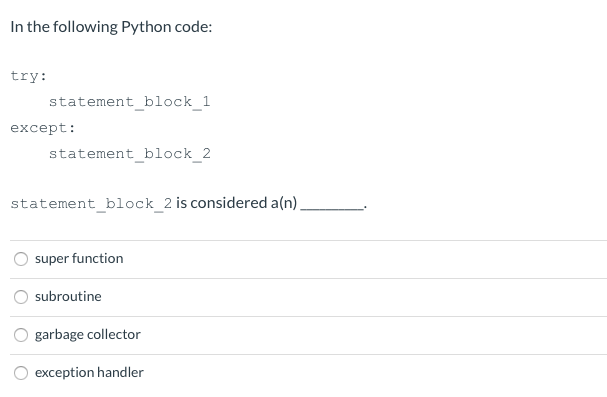607x397 pixels.
Task: Click the 'subroutine' answer text
Action: [68, 296]
